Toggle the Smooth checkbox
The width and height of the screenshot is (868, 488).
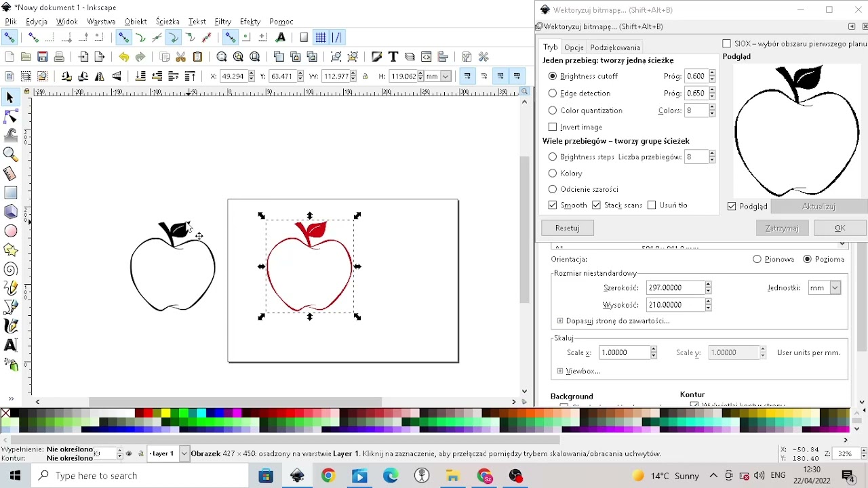pyautogui.click(x=553, y=205)
